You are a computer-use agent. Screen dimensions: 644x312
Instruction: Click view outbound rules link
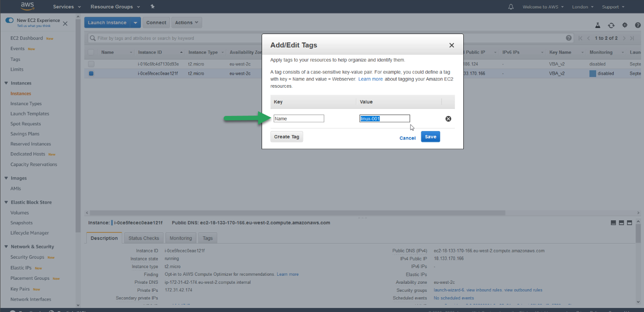click(x=523, y=290)
